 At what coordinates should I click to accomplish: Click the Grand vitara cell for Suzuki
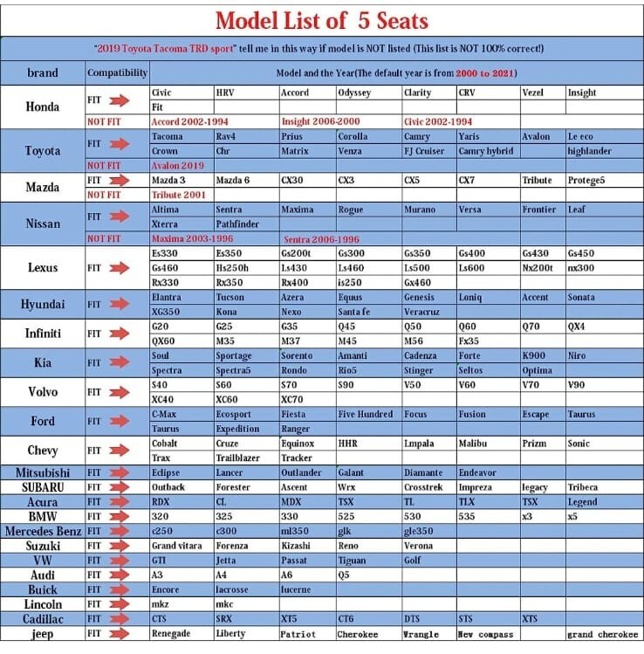pyautogui.click(x=182, y=546)
